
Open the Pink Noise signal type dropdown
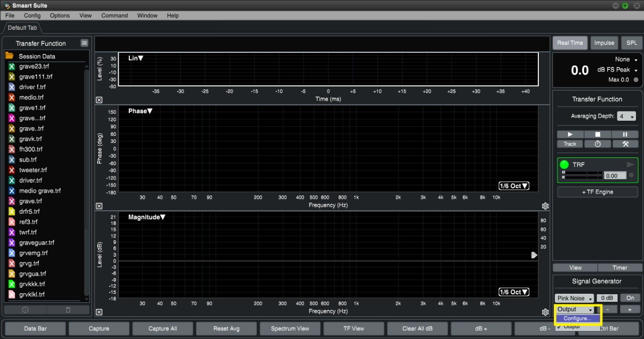574,298
